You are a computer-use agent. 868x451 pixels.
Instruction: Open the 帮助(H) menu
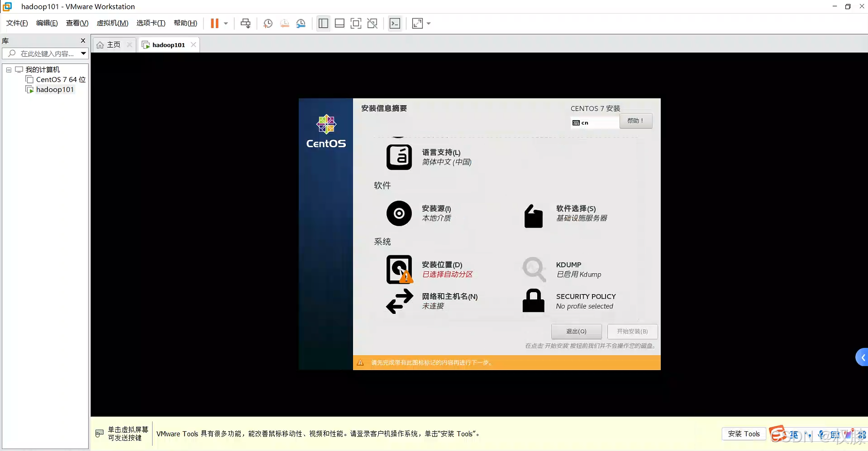click(186, 23)
